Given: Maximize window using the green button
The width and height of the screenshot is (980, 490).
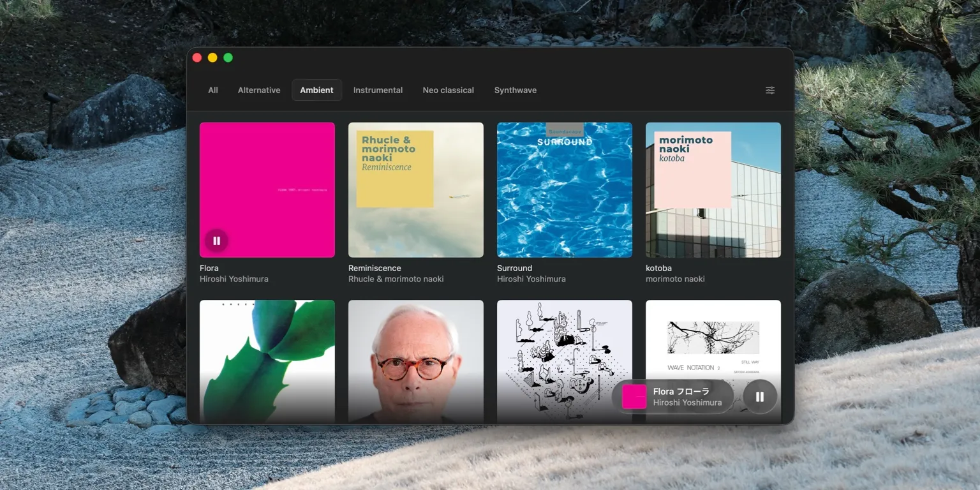Looking at the screenshot, I should [x=228, y=57].
